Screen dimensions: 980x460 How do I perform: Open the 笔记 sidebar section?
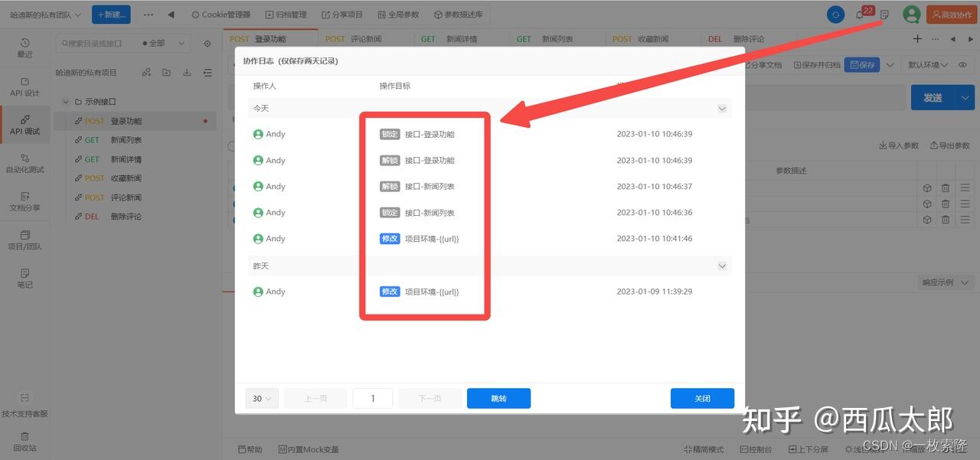pyautogui.click(x=25, y=277)
